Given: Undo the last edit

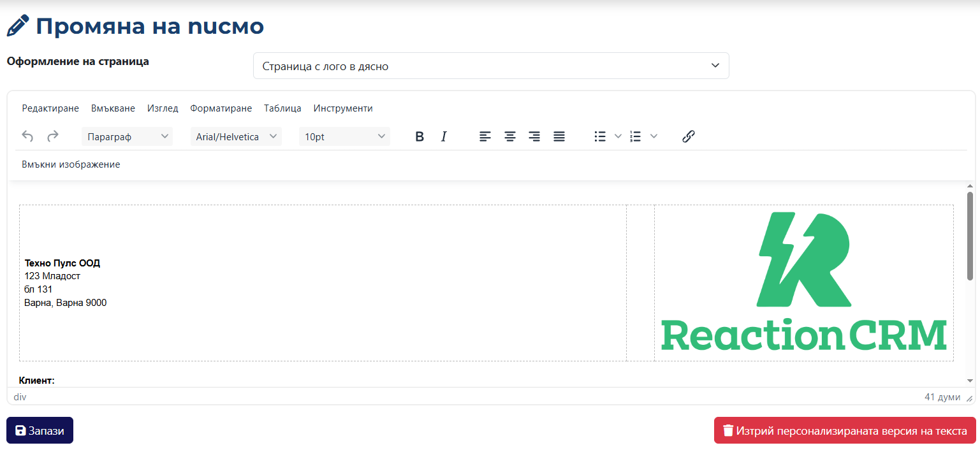Looking at the screenshot, I should (27, 136).
